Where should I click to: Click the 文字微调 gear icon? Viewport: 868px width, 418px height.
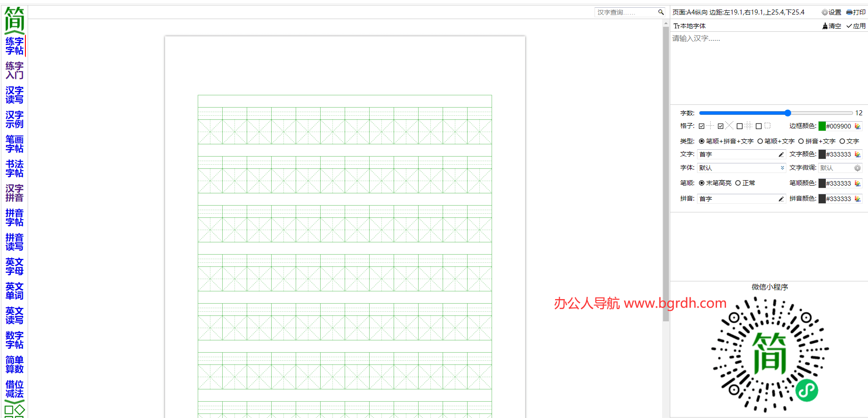coord(857,168)
